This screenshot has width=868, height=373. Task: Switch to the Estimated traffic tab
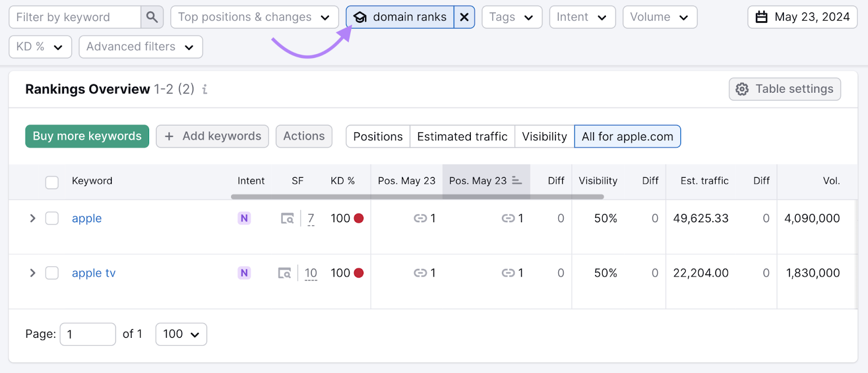click(x=462, y=137)
